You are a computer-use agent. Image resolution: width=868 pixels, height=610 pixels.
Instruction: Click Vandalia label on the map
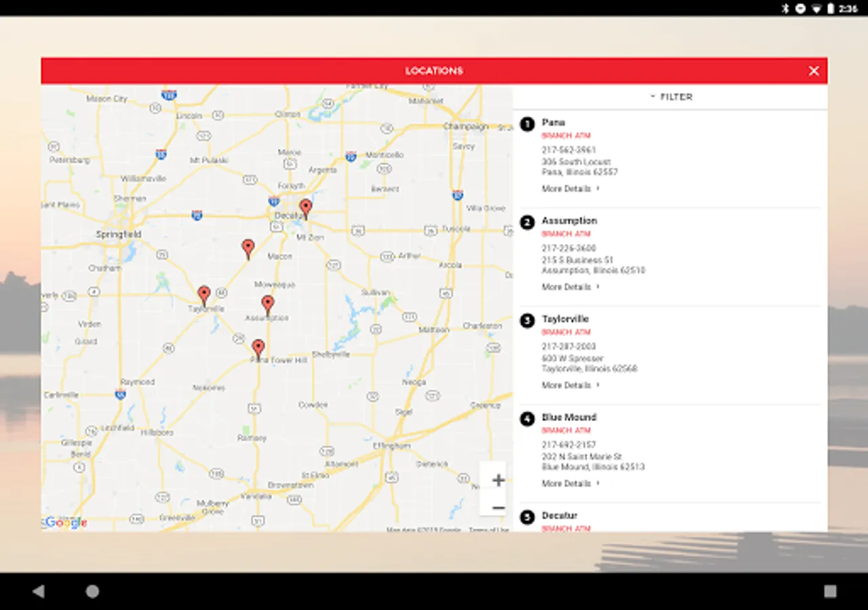tap(255, 496)
